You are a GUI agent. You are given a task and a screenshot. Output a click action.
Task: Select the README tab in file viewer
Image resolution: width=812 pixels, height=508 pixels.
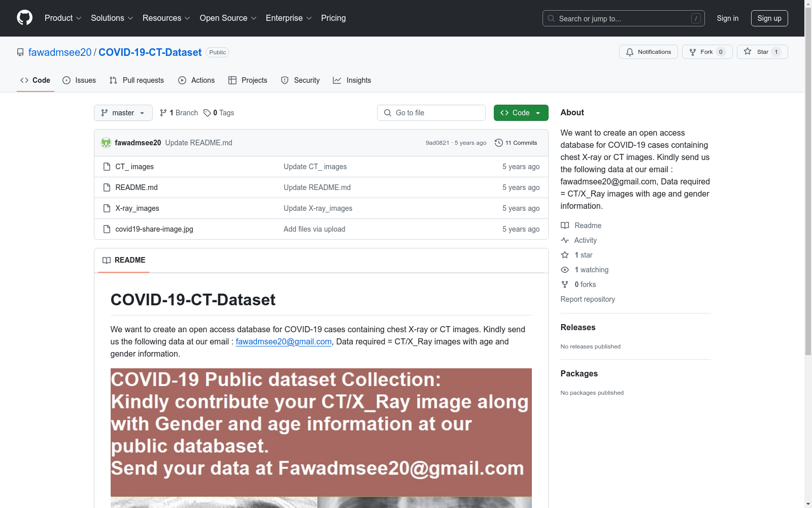[124, 260]
